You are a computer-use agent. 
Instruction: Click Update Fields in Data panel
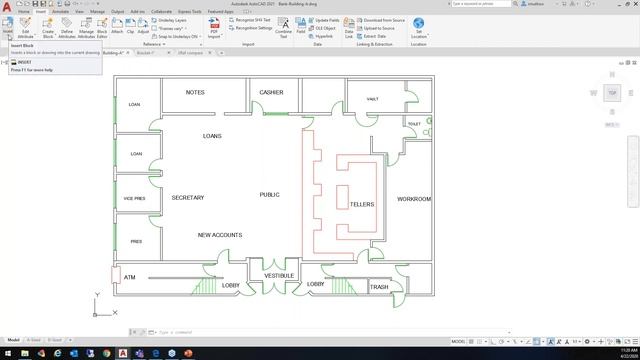tap(324, 20)
